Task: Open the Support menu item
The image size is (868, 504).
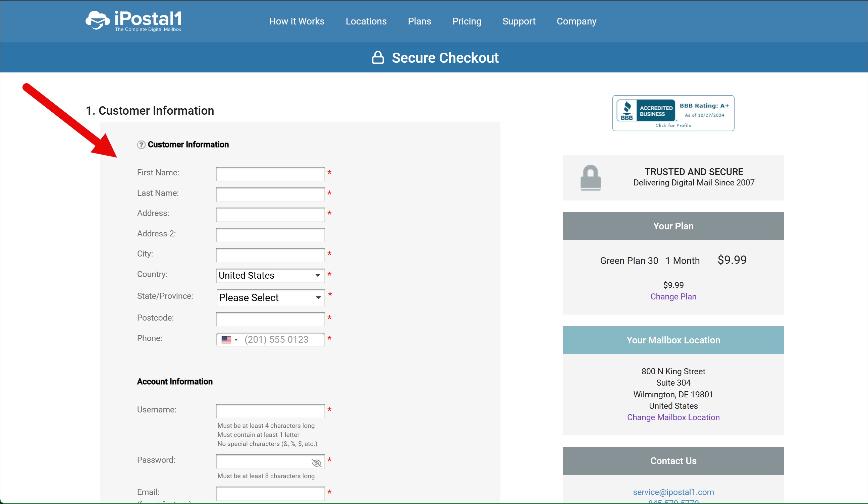Action: (519, 21)
